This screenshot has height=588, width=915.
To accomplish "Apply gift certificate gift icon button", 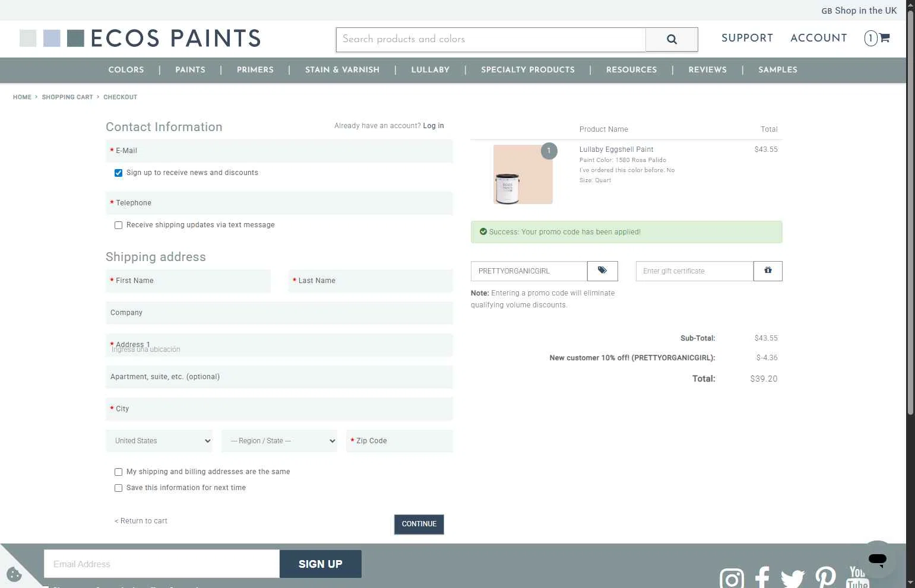I will coord(768,271).
